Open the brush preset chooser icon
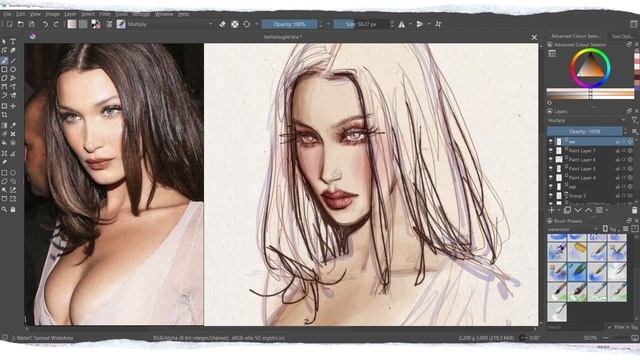 [x=121, y=24]
